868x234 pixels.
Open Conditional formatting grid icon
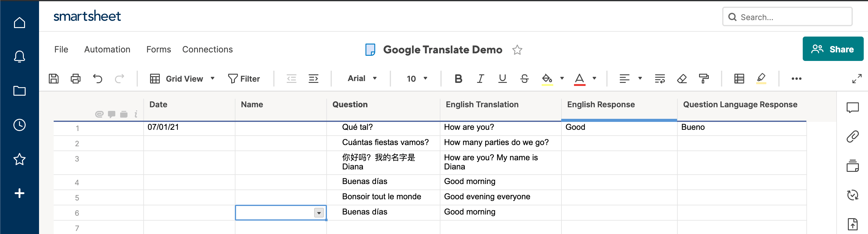tap(739, 79)
